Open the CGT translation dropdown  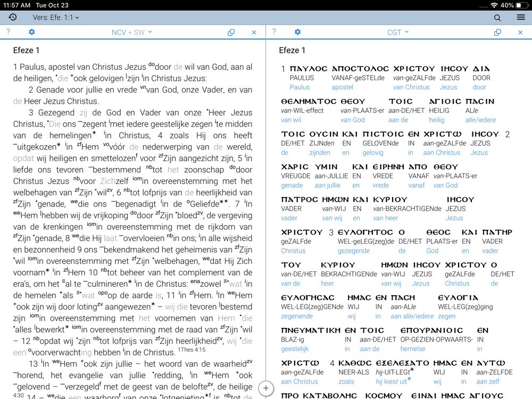(398, 32)
